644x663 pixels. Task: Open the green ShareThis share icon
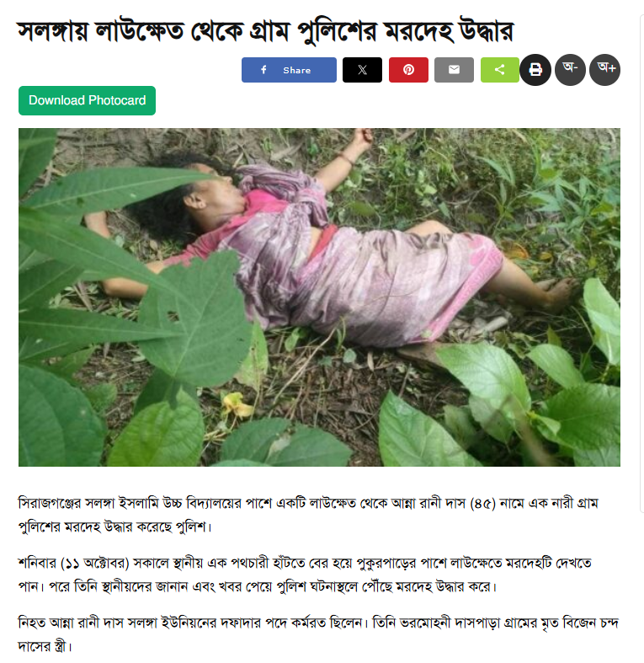click(x=500, y=70)
